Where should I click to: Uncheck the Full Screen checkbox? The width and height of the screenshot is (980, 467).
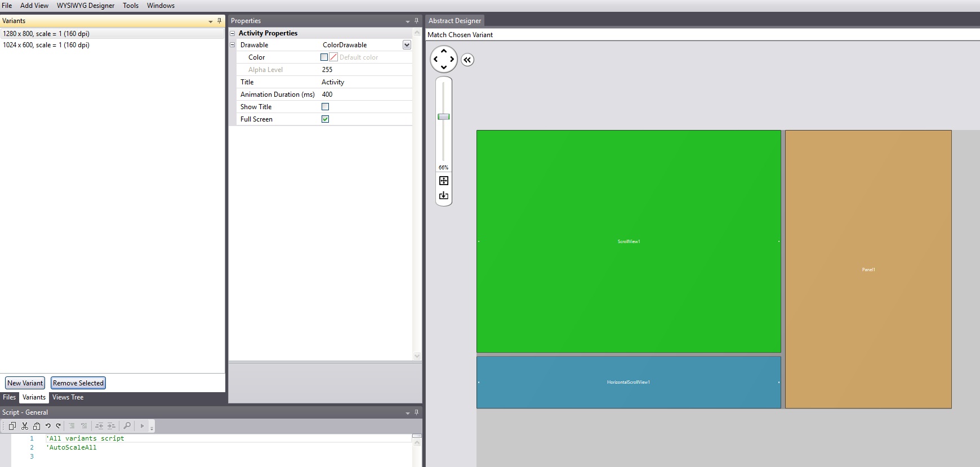[325, 119]
